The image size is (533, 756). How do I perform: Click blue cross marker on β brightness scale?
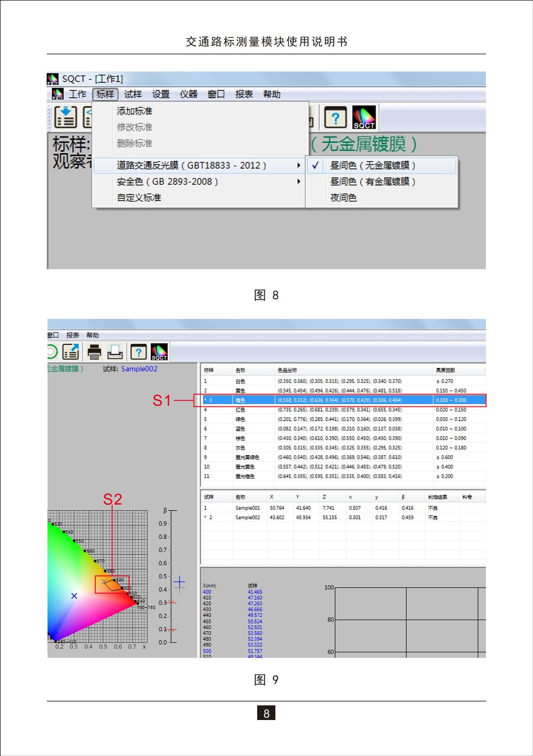(179, 582)
